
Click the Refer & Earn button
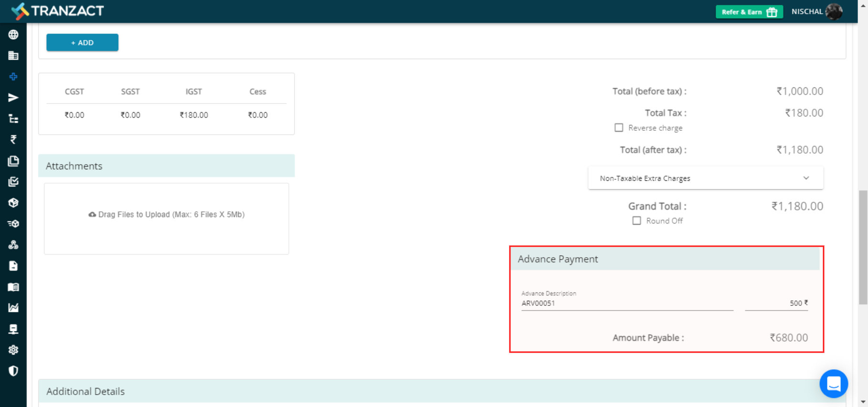tap(749, 12)
